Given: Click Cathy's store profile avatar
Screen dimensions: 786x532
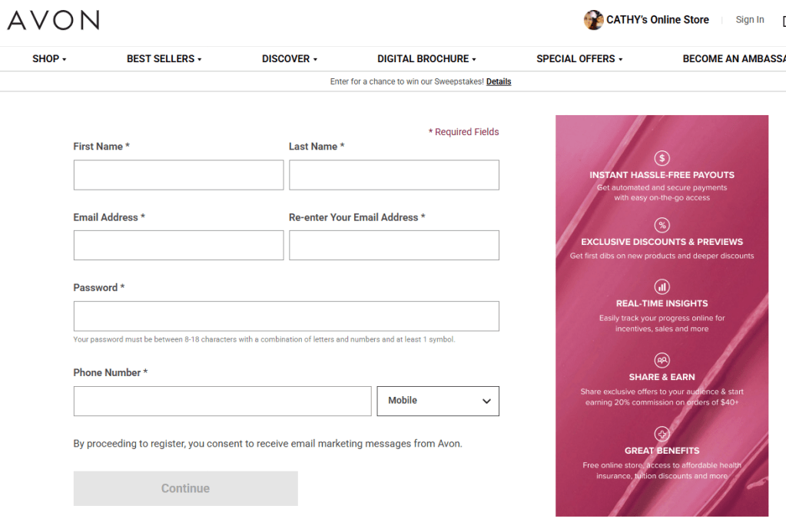Looking at the screenshot, I should [593, 20].
